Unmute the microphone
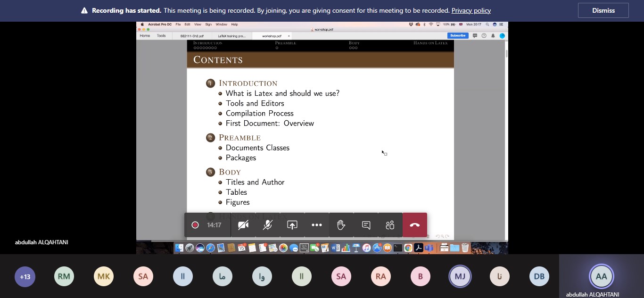The height and width of the screenshot is (298, 644). [267, 225]
